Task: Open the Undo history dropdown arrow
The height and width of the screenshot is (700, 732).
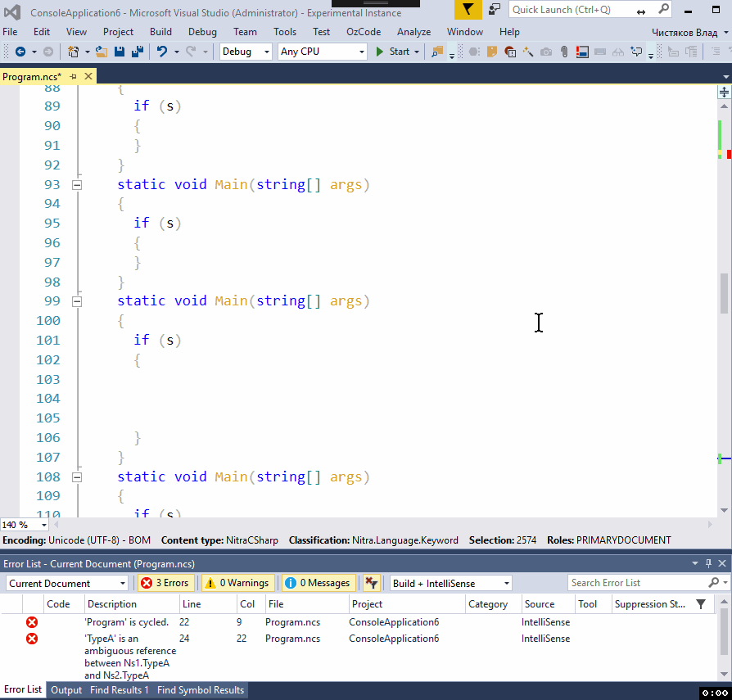Action: (177, 52)
